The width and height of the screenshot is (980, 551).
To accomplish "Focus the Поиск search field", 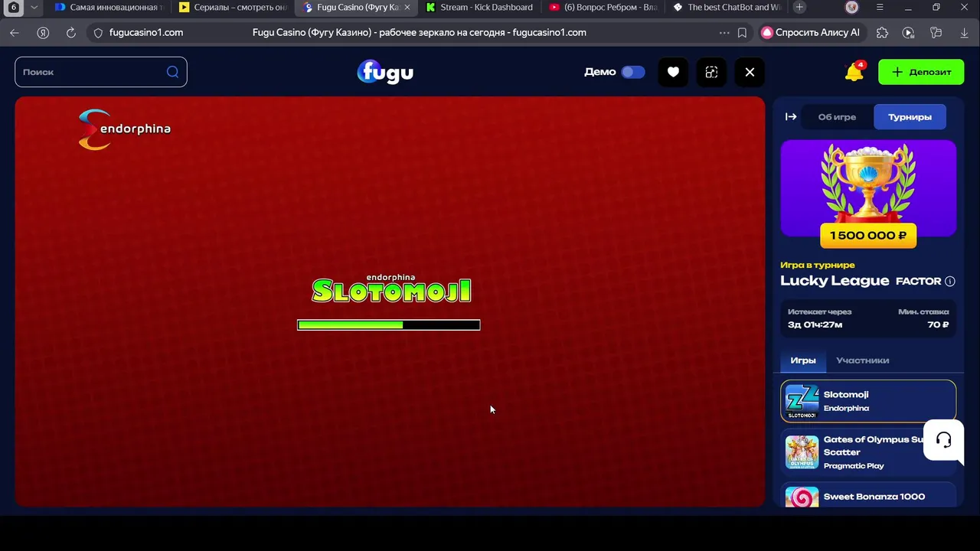I will point(100,72).
